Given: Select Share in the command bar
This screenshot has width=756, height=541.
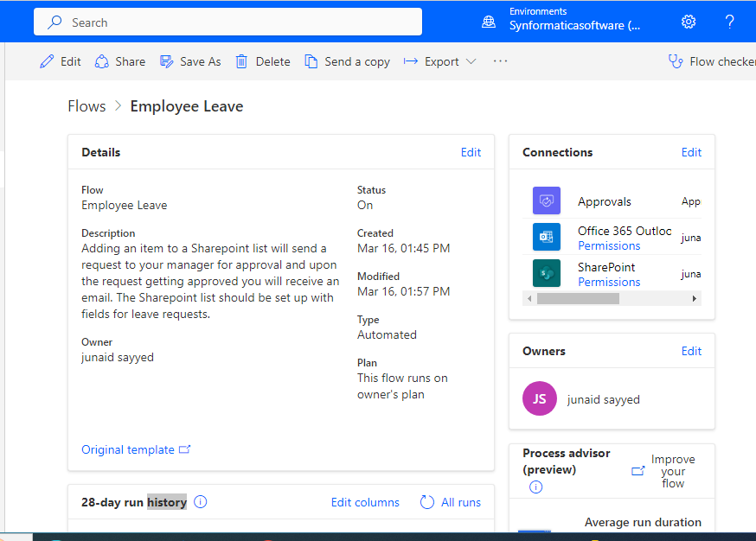Looking at the screenshot, I should coord(120,61).
